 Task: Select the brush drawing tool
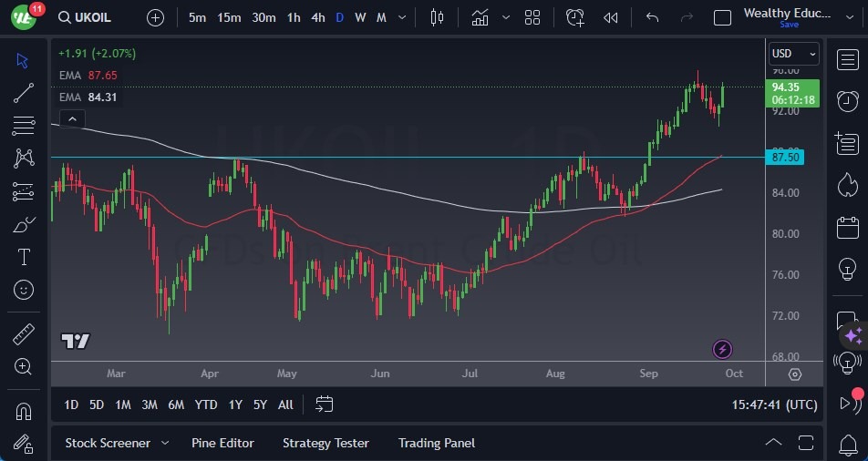25,224
